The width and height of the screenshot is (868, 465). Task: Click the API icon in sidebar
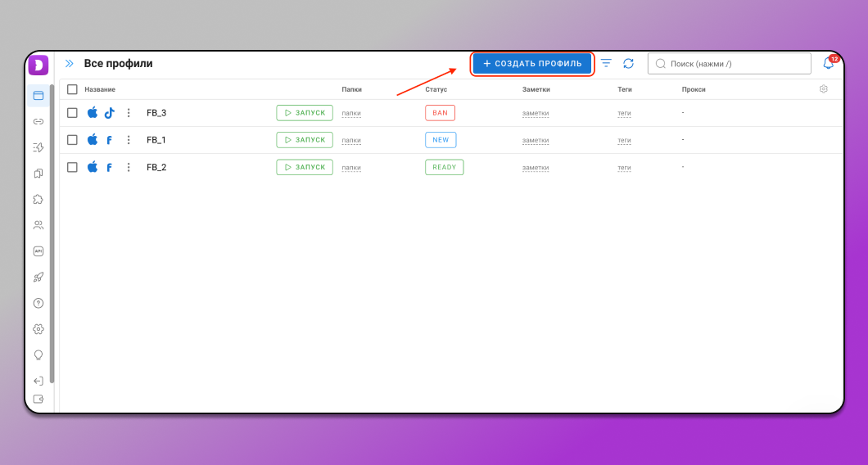pyautogui.click(x=38, y=251)
